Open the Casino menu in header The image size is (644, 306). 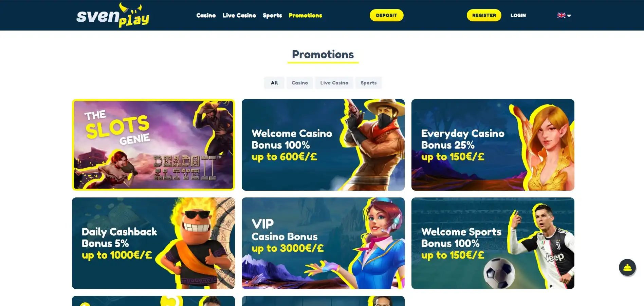click(206, 15)
